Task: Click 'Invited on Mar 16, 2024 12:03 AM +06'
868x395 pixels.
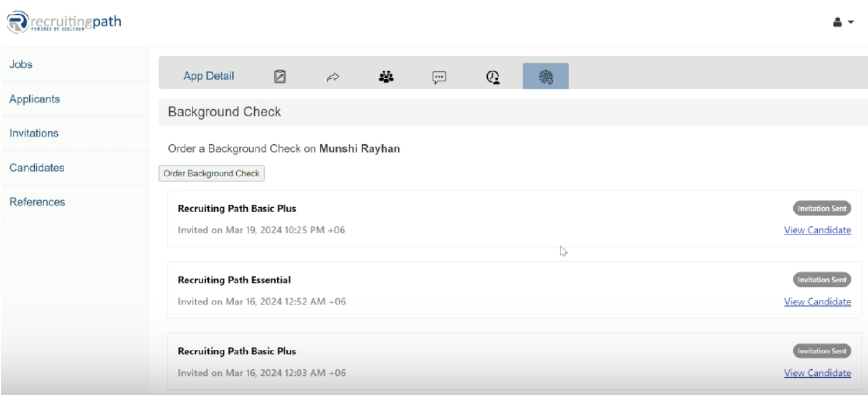Action: (x=262, y=373)
